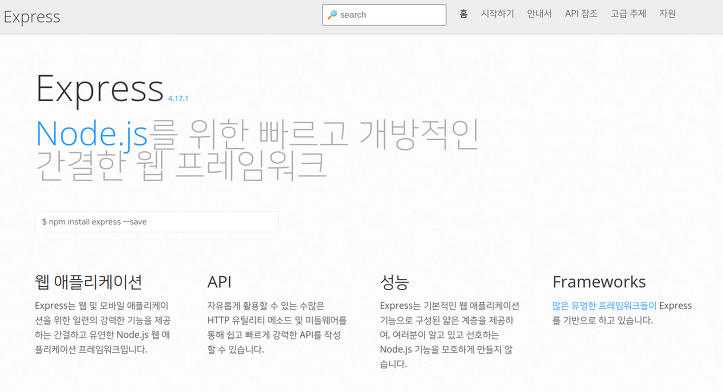The image size is (723, 392).
Task: Click the API section heading
Action: click(x=219, y=282)
